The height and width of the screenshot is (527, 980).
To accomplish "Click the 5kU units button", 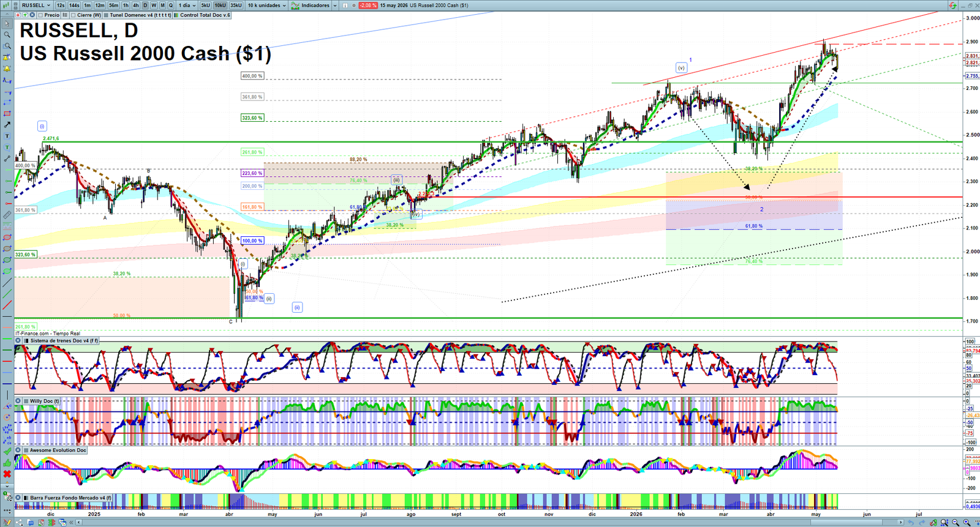I will (205, 6).
